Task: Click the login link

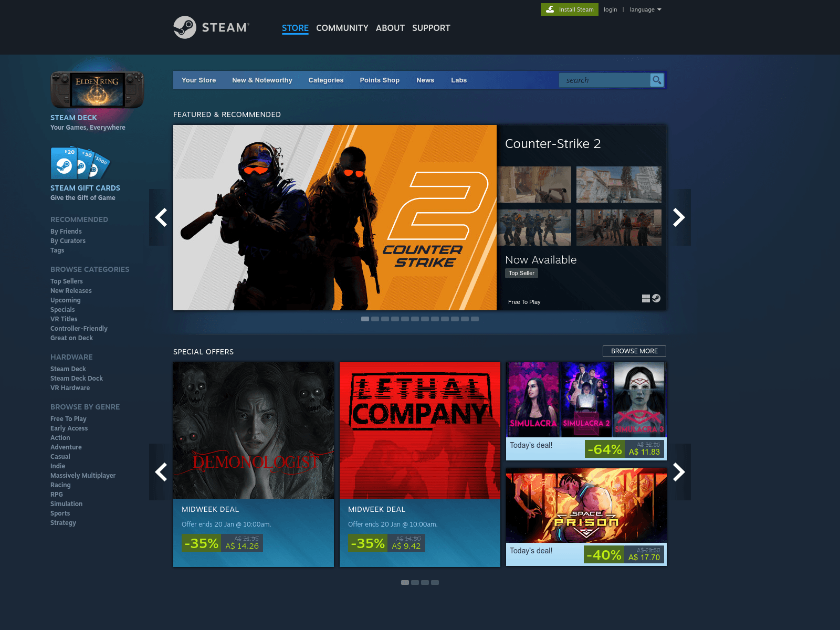Action: (610, 9)
